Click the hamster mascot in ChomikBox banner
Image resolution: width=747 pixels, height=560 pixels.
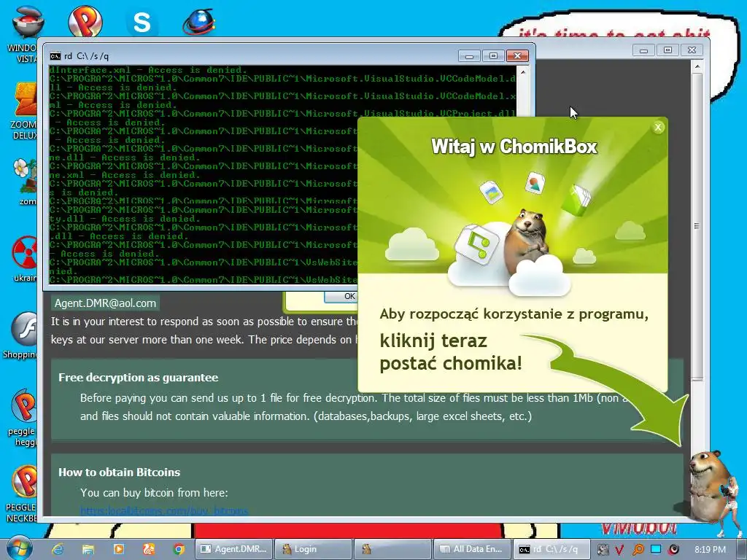(x=527, y=241)
